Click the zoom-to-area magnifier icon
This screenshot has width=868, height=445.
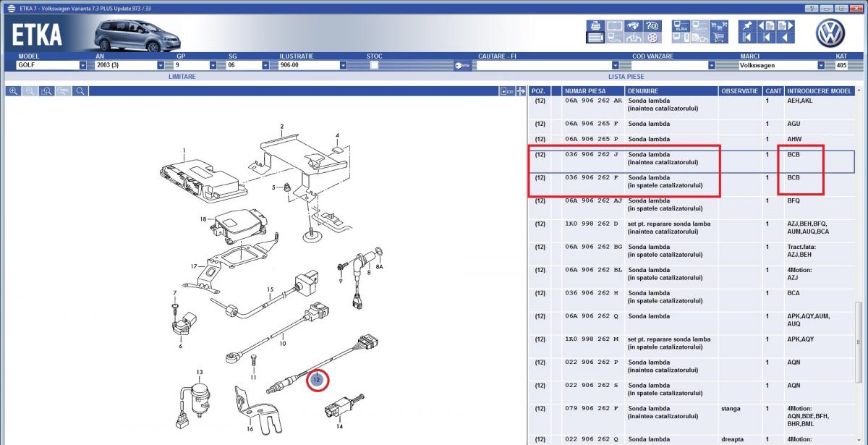coord(47,91)
